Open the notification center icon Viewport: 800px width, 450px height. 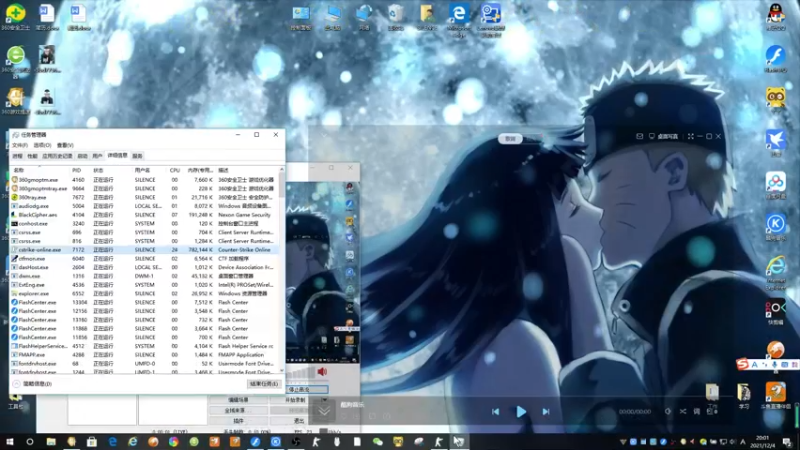pos(788,442)
